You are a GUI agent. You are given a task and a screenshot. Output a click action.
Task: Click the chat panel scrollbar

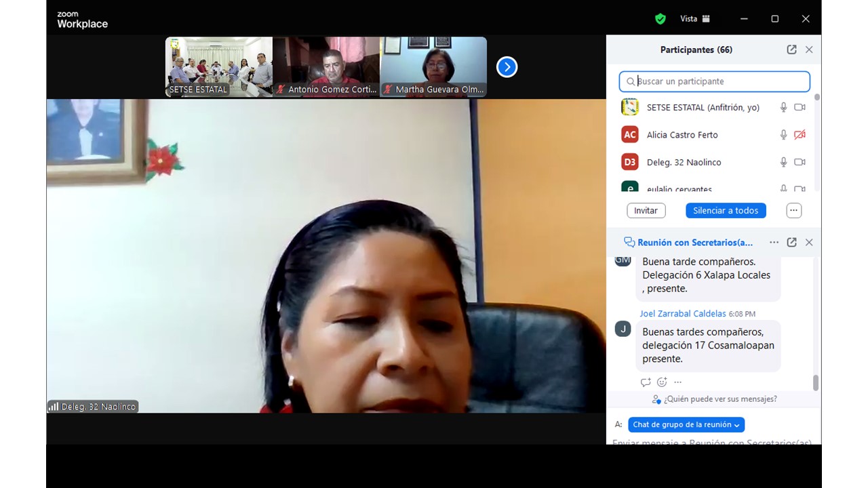pyautogui.click(x=815, y=383)
